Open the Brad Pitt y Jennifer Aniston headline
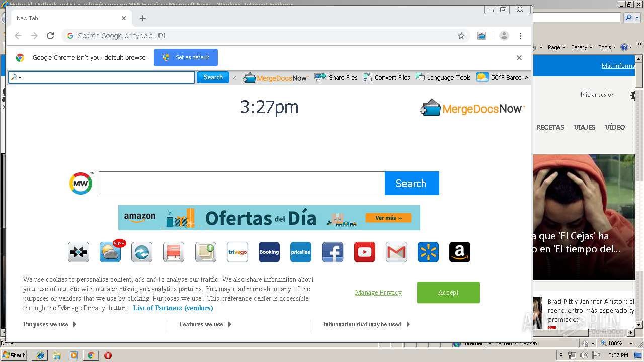The width and height of the screenshot is (644, 362). click(x=591, y=311)
